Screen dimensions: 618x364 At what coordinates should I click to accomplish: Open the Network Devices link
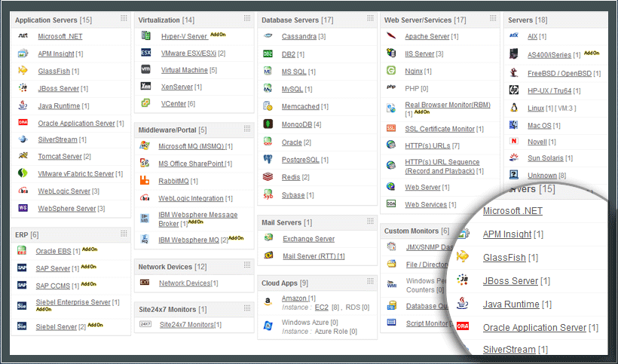point(185,283)
